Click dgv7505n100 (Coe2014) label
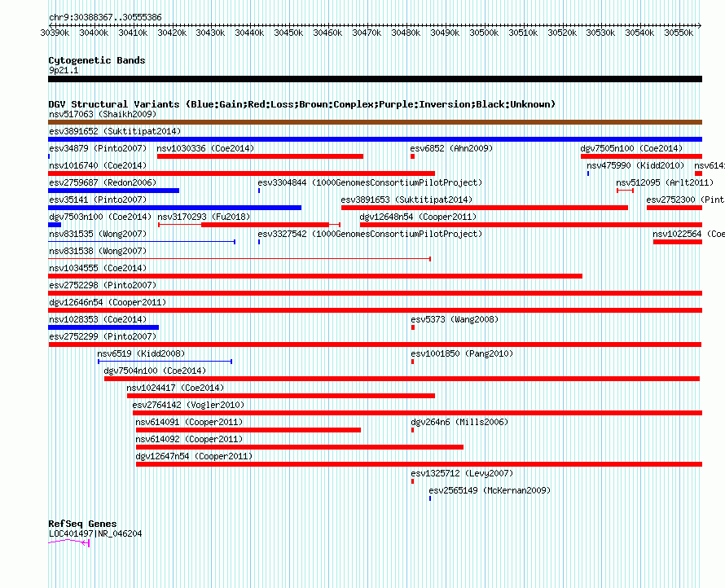Screen dimensions: 725x588 [631, 148]
